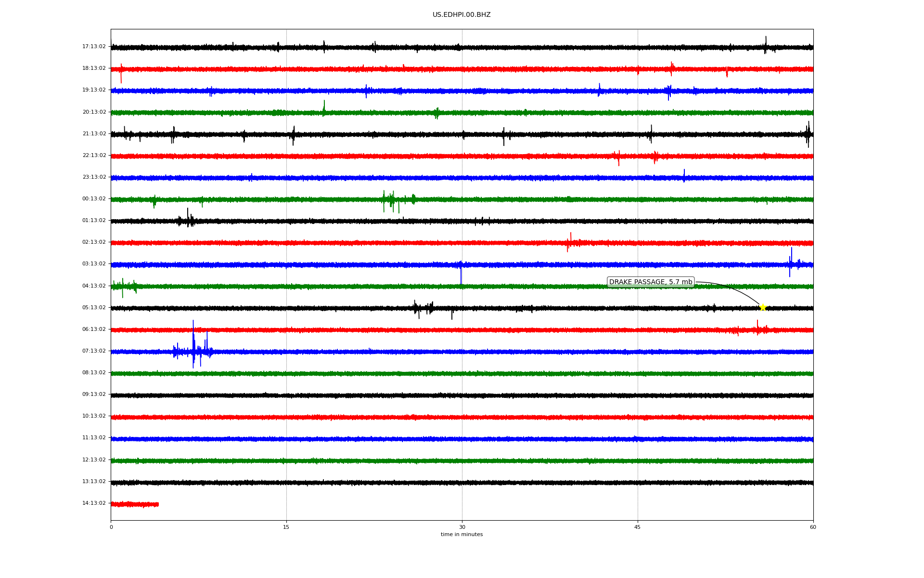Select the 20:13:02 time label
924x578 pixels.
[x=94, y=112]
